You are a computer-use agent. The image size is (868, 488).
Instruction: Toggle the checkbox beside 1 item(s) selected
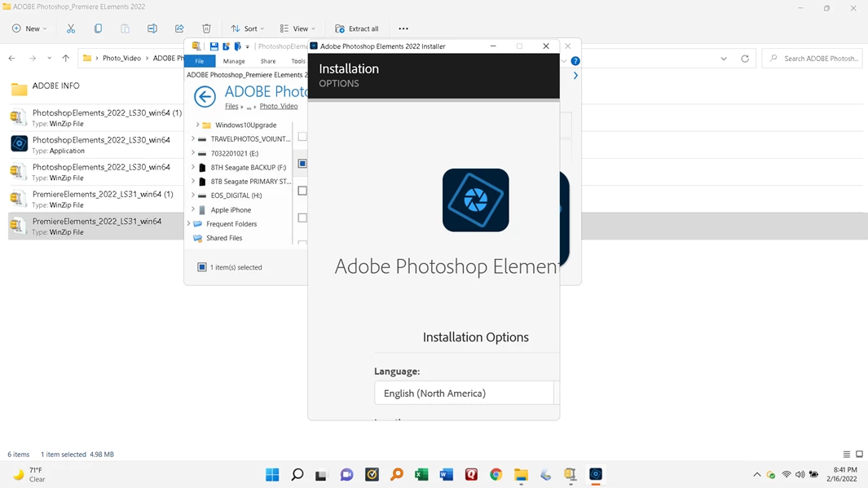click(202, 267)
